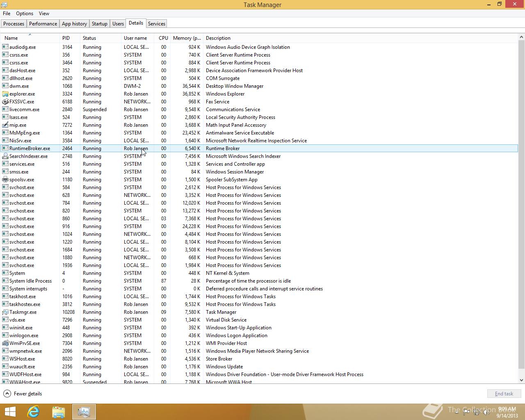
Task: Select the smss.exe row
Action: pos(259,172)
